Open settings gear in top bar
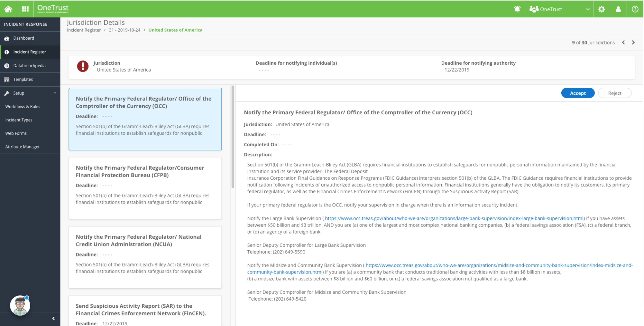This screenshot has height=326, width=644. coord(602,9)
